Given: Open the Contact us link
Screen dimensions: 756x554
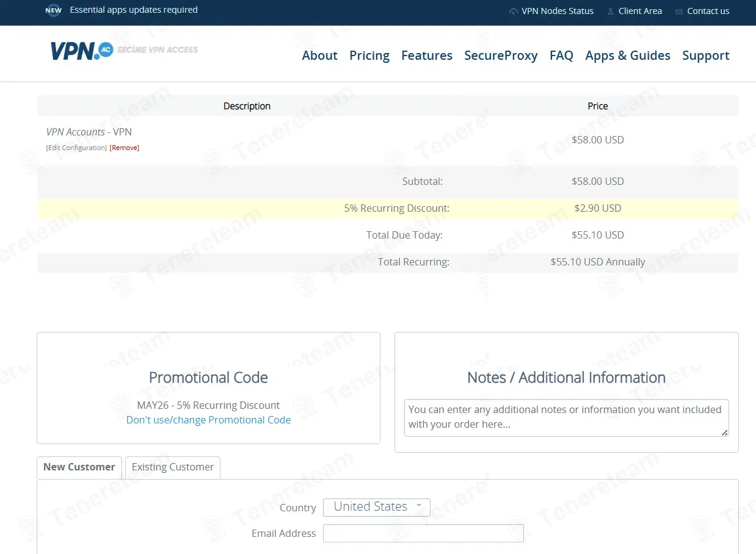Looking at the screenshot, I should click(x=708, y=11).
